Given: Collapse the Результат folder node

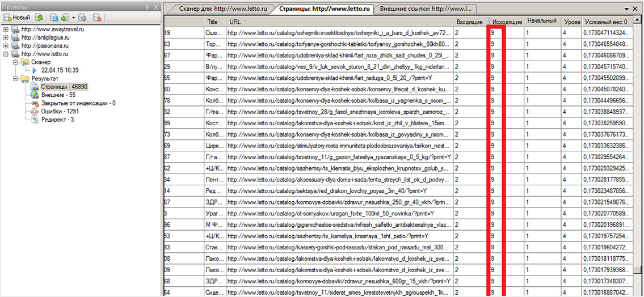Looking at the screenshot, I should (16, 79).
